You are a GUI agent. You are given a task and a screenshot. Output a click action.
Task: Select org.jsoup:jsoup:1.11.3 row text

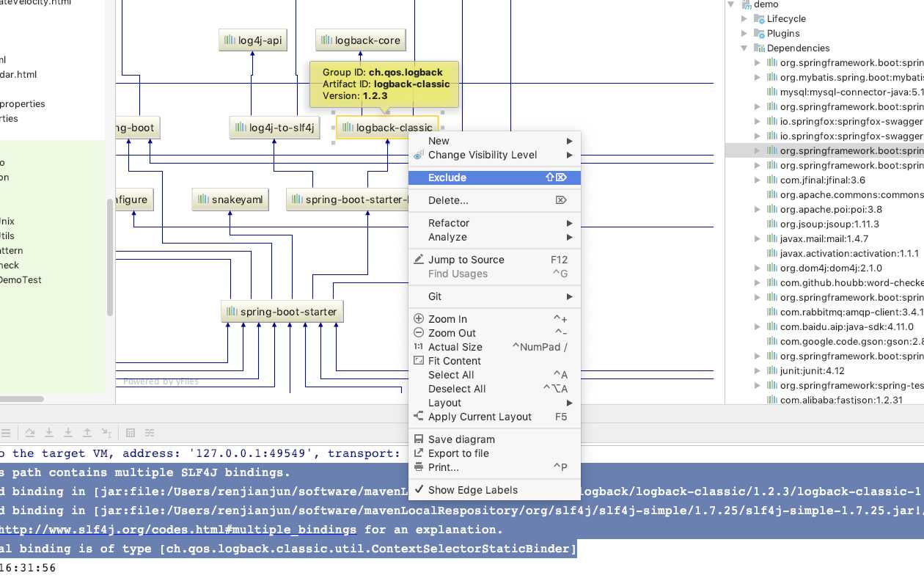tap(829, 224)
